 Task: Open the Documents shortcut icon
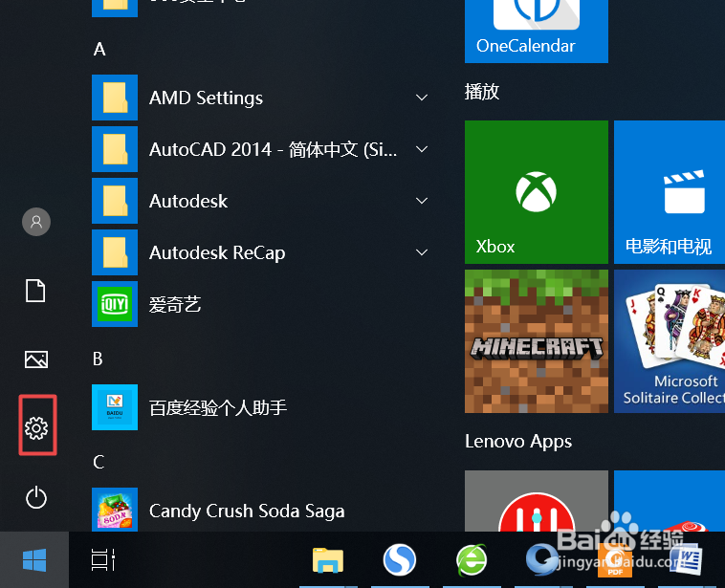pos(35,291)
